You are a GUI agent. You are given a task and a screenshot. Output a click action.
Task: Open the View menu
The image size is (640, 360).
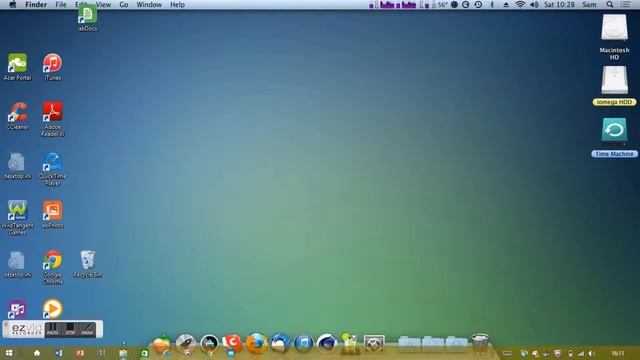[103, 4]
